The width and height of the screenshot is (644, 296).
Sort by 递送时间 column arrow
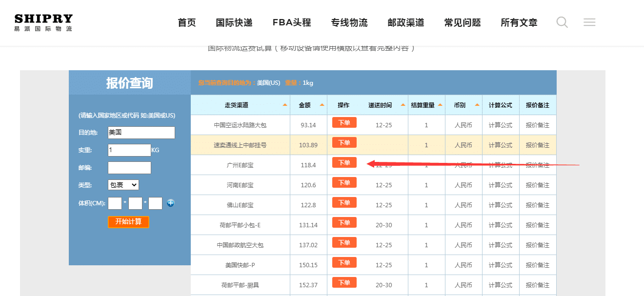[x=403, y=105]
